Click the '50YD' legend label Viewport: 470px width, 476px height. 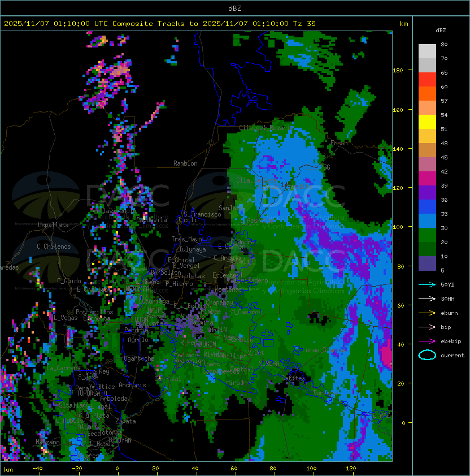(x=447, y=285)
